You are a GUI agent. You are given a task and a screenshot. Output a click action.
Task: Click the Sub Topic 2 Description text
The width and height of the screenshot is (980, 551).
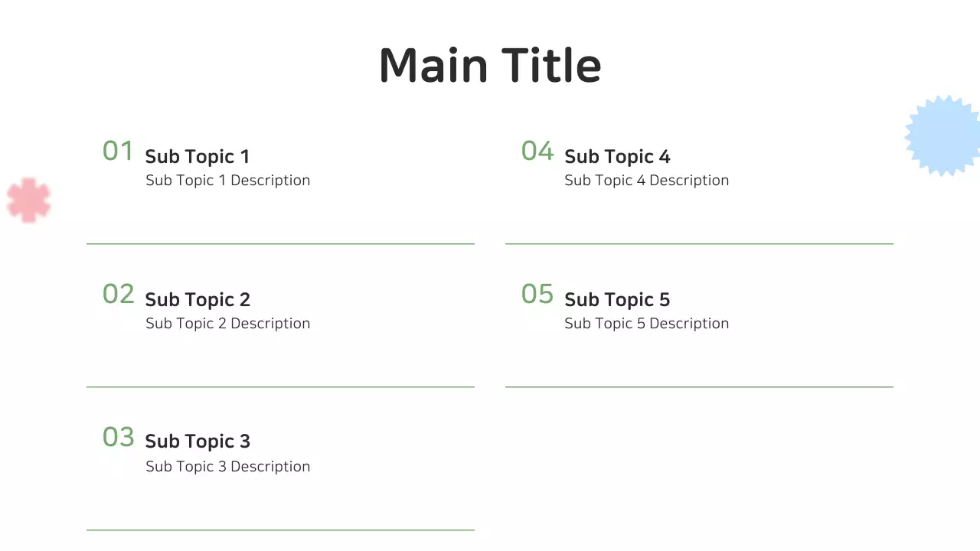click(x=227, y=324)
